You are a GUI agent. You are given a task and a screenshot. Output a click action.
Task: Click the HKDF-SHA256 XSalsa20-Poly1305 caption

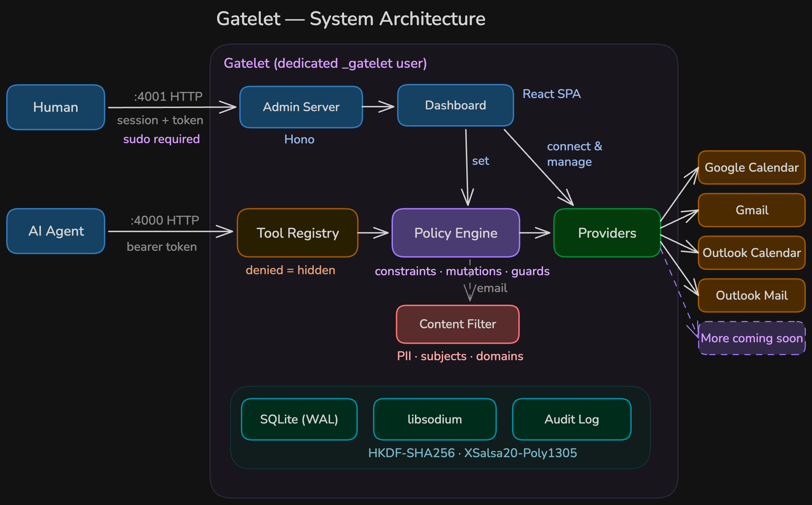pyautogui.click(x=472, y=453)
